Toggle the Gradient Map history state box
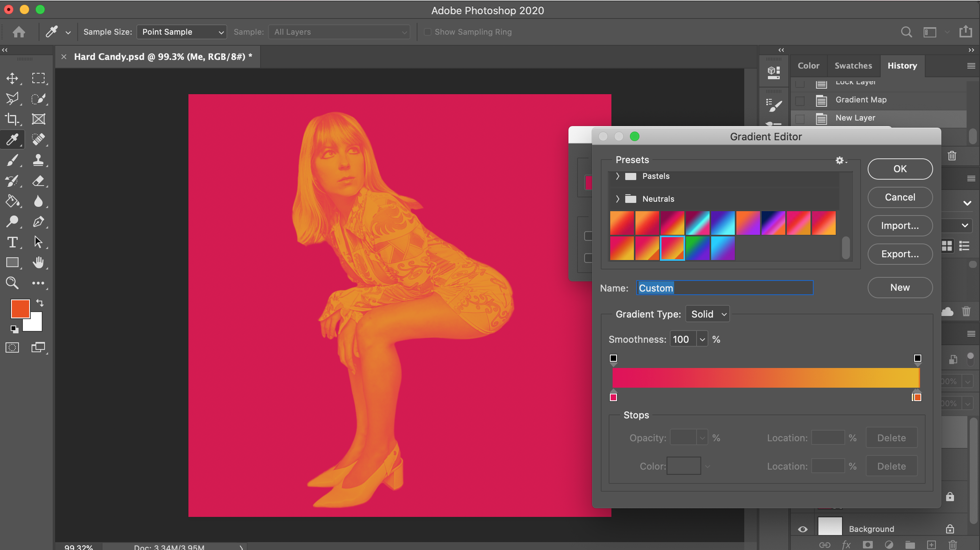This screenshot has height=550, width=980. tap(800, 100)
